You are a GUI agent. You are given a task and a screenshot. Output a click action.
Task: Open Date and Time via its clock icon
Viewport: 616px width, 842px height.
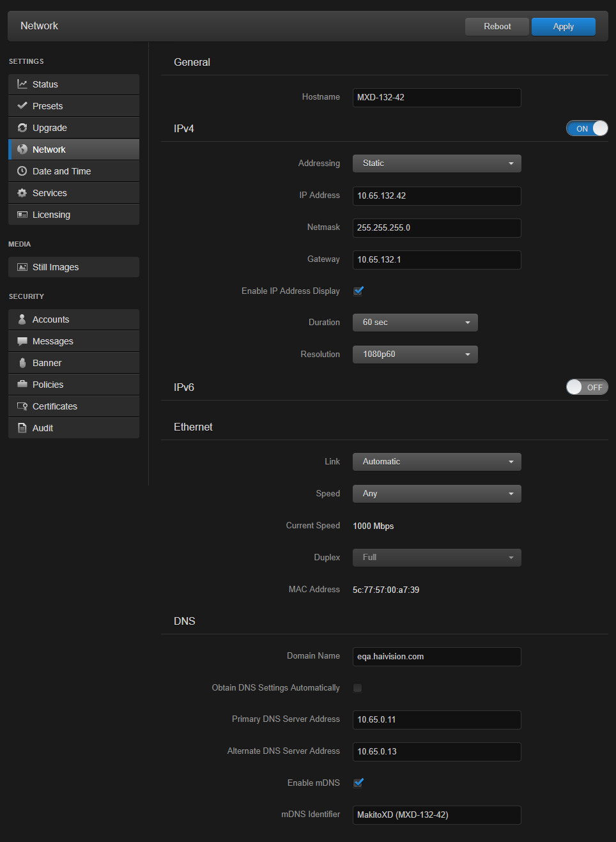(22, 171)
